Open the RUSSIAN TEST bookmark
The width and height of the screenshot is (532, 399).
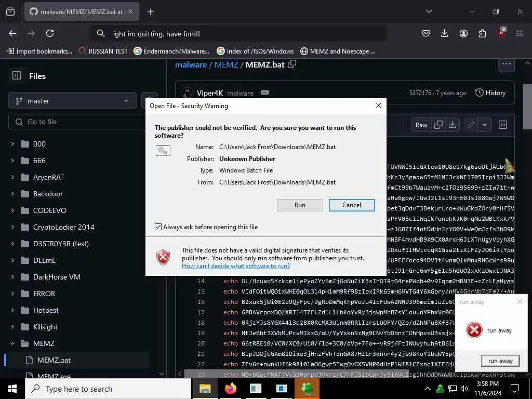103,51
